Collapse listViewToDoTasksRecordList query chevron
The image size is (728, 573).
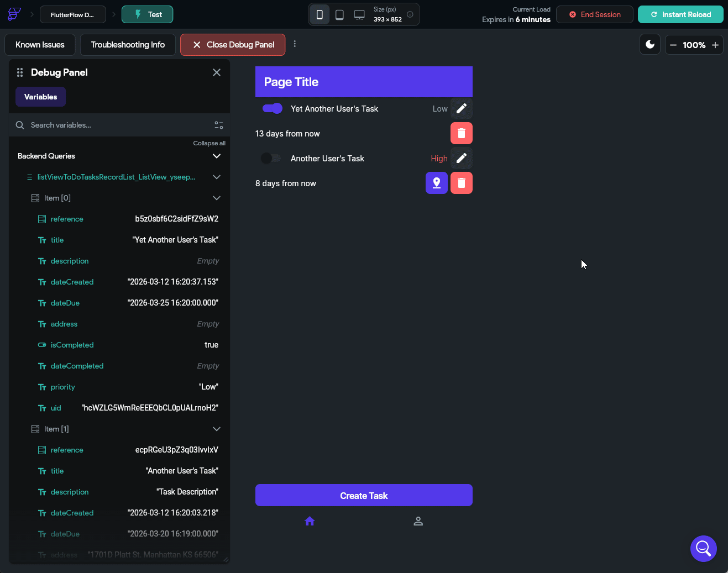(217, 177)
